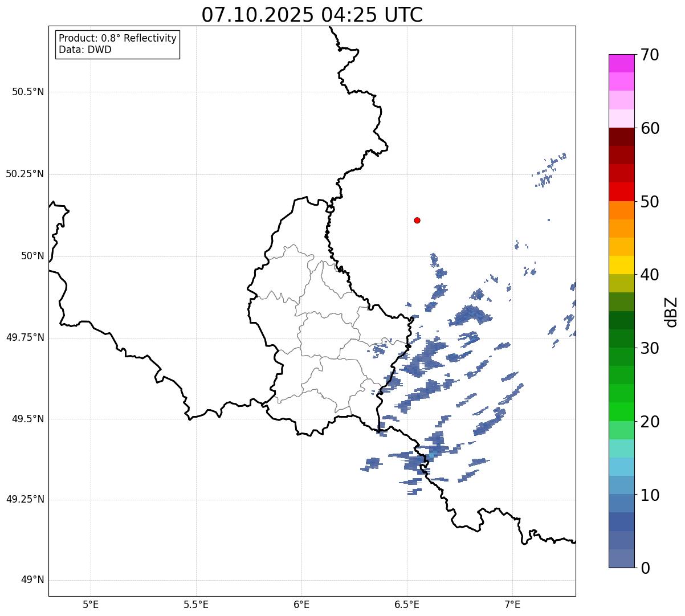Click the 60 colorbar tick label

click(x=650, y=128)
